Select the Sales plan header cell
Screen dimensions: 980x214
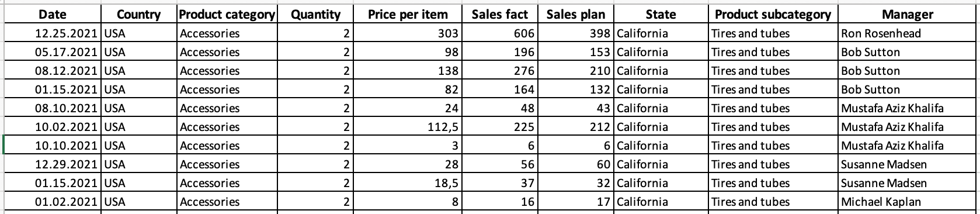(575, 15)
